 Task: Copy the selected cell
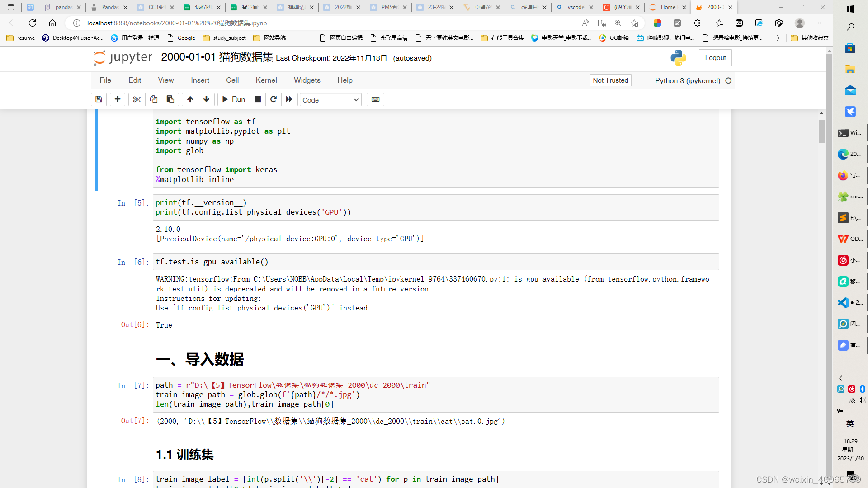tap(153, 99)
